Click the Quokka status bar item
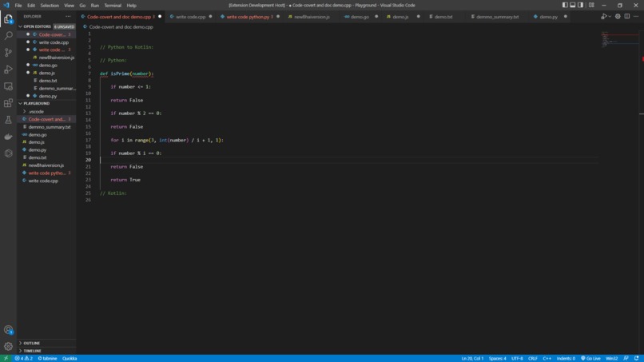 click(x=70, y=358)
